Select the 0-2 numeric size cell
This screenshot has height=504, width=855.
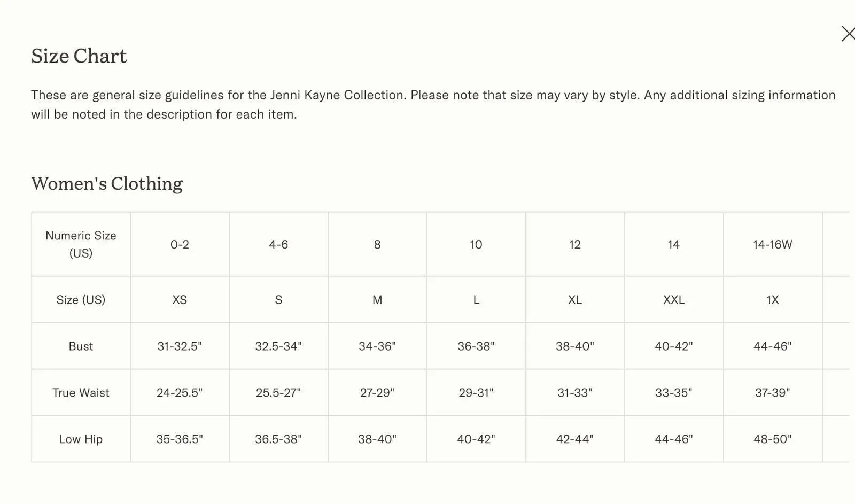180,244
